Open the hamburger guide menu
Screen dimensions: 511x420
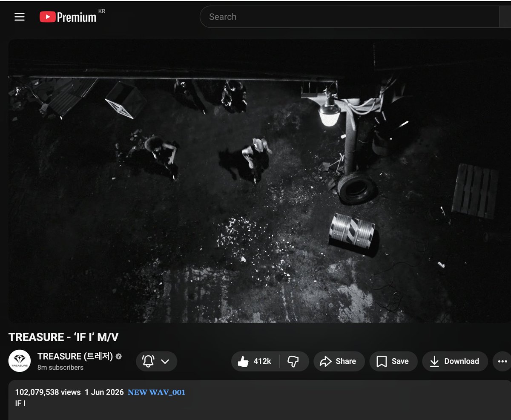20,17
